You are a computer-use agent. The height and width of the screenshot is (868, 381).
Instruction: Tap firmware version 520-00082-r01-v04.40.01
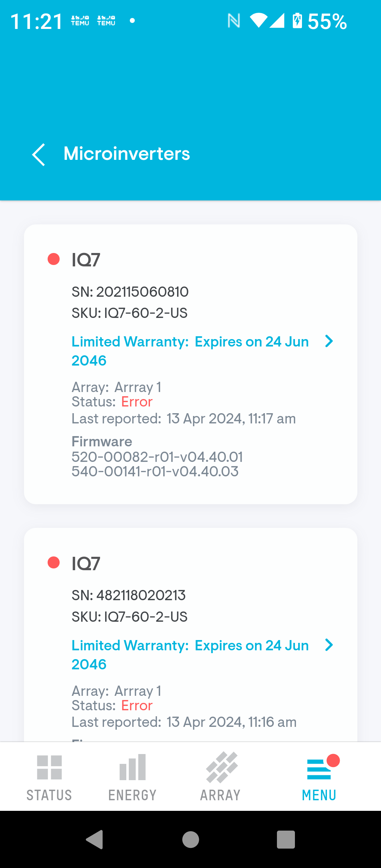click(157, 457)
